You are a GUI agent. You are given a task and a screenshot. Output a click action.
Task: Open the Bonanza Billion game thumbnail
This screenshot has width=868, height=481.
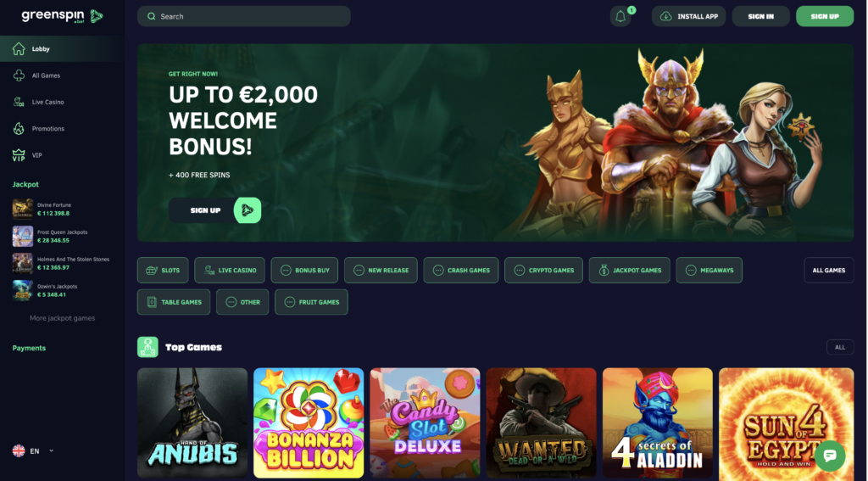309,422
